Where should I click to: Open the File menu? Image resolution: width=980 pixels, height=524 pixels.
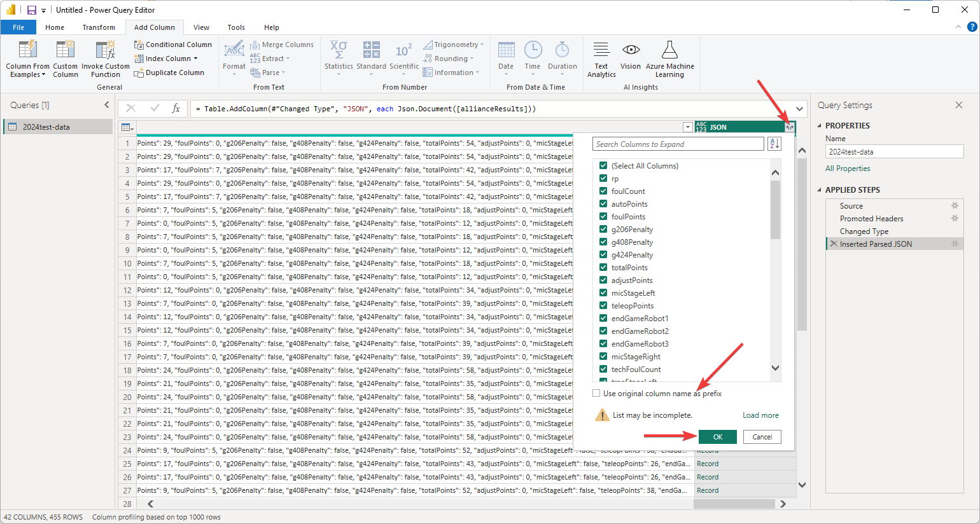click(18, 27)
